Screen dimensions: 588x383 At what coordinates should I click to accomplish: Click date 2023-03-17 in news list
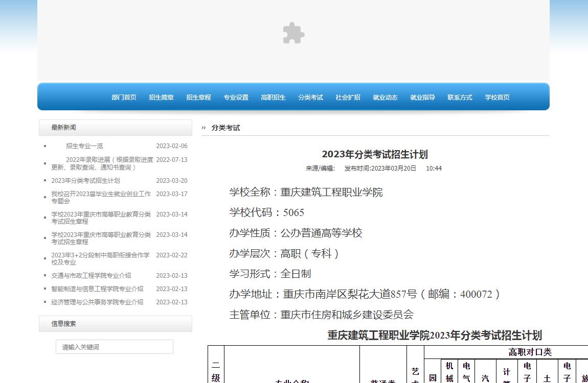[172, 194]
